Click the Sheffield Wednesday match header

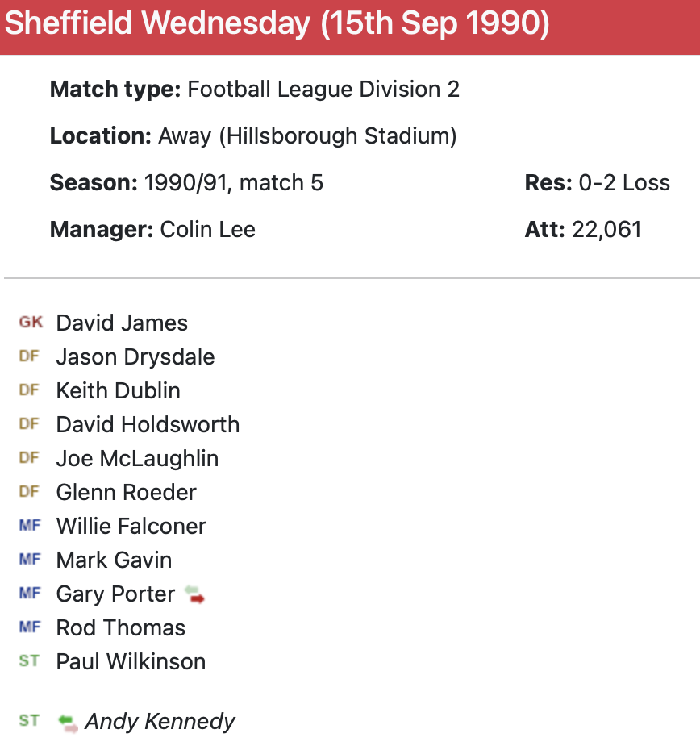[277, 25]
